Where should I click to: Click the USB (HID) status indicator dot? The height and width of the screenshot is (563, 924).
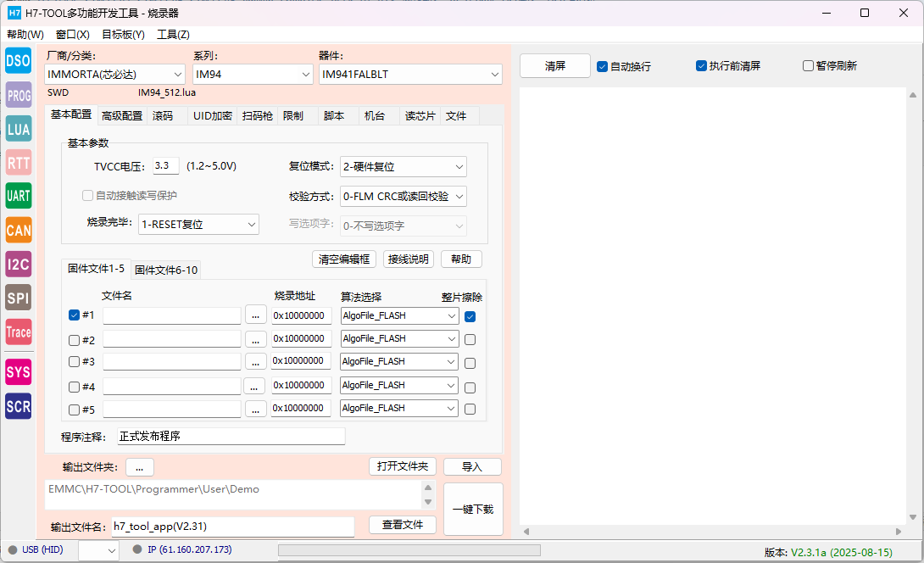[x=13, y=549]
